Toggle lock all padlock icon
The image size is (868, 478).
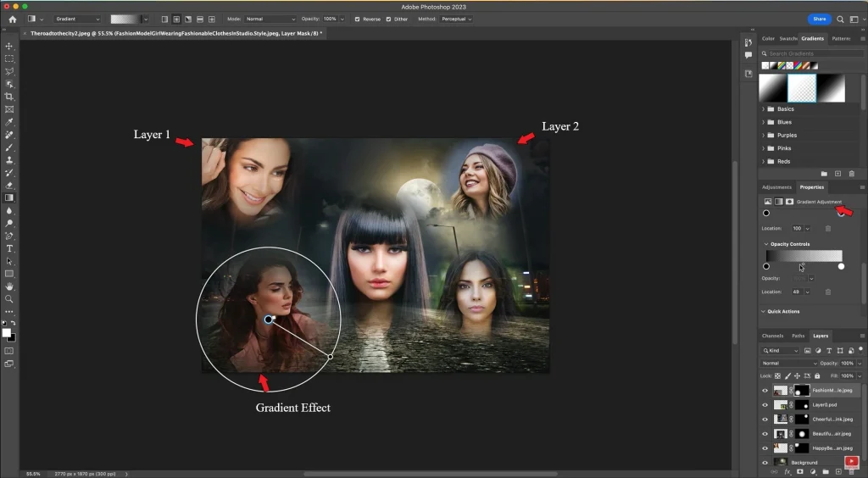[x=817, y=375]
